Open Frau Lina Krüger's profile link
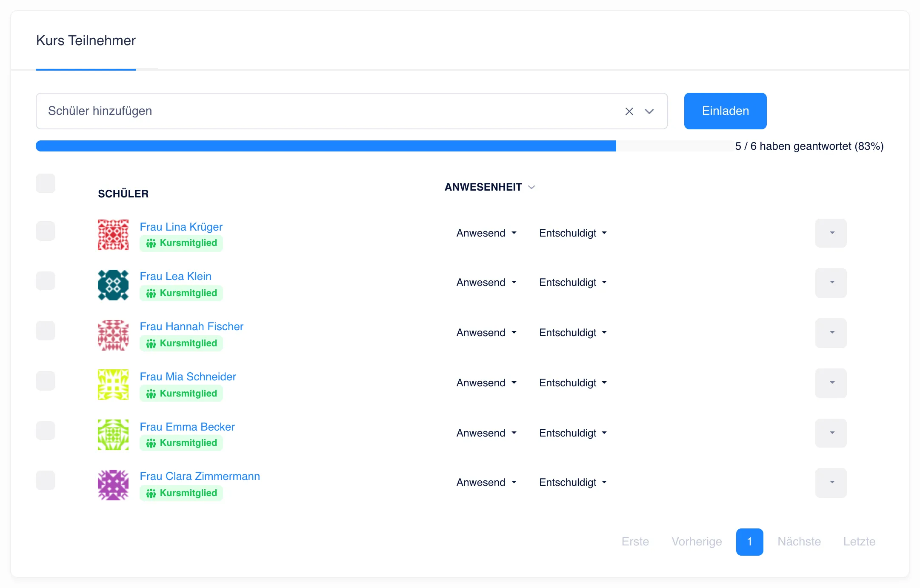Image resolution: width=920 pixels, height=588 pixels. coord(181,227)
